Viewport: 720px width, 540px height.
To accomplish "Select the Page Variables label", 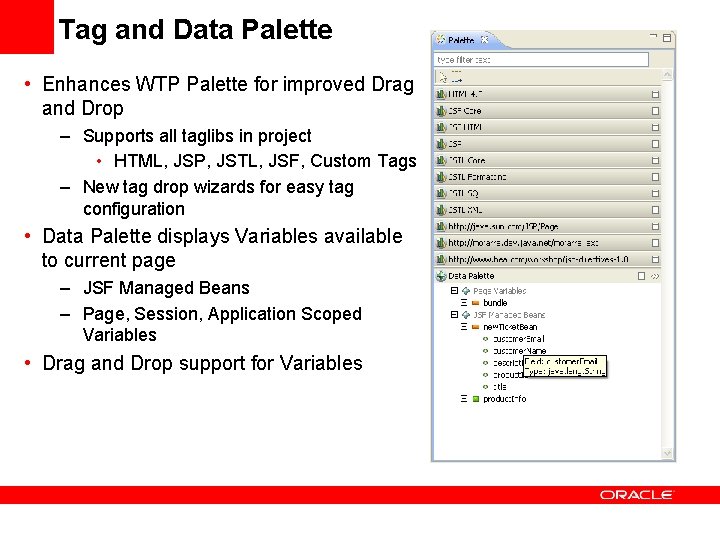I will point(500,291).
